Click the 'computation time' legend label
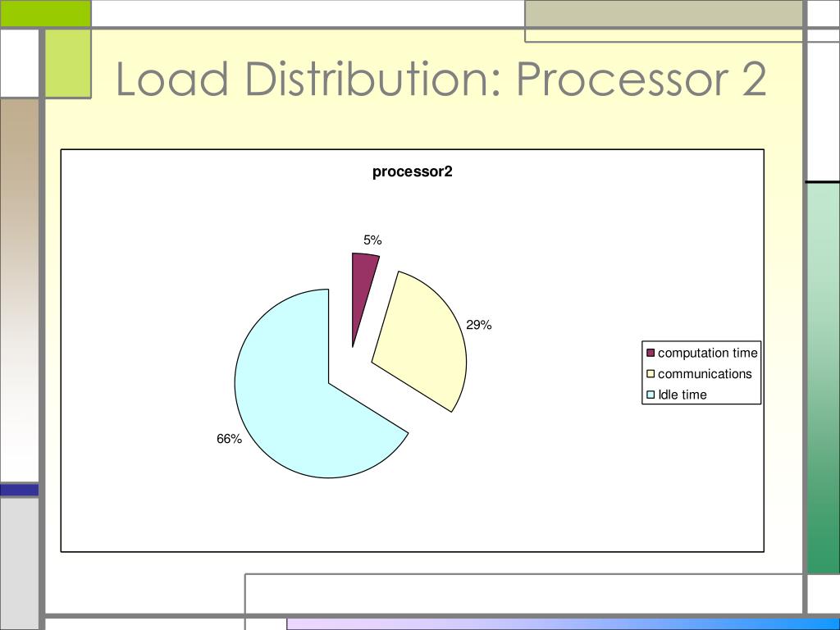The height and width of the screenshot is (630, 840). coord(708,353)
